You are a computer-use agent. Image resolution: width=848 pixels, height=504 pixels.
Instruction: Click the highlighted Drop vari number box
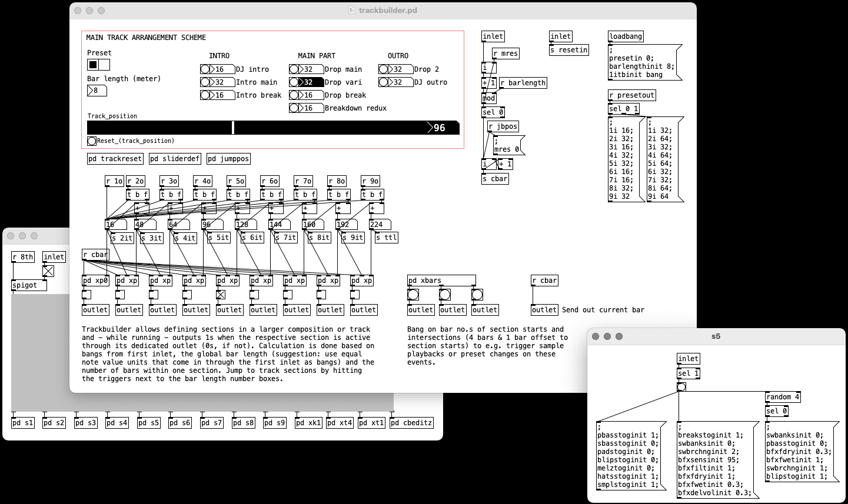[311, 82]
